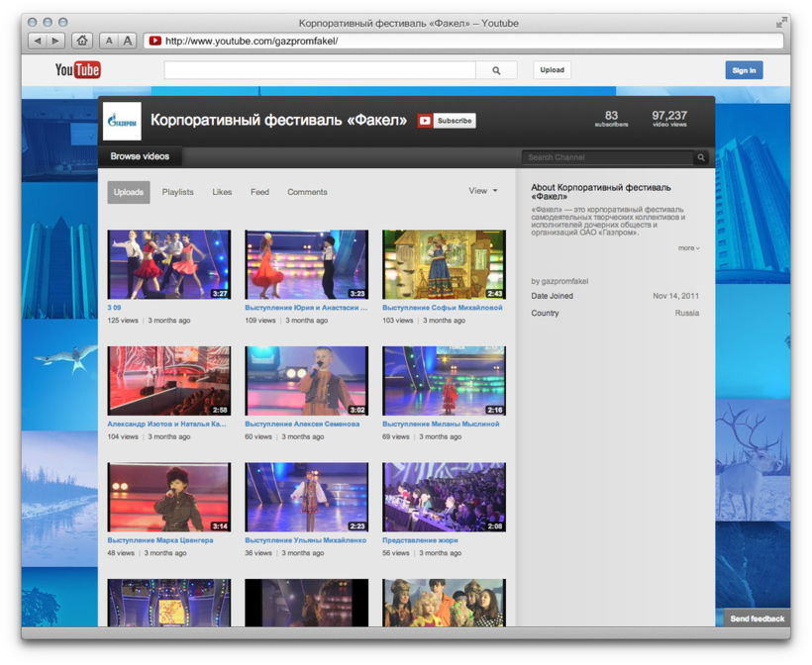Open the View dropdown menu
The width and height of the screenshot is (812, 665).
point(482,191)
